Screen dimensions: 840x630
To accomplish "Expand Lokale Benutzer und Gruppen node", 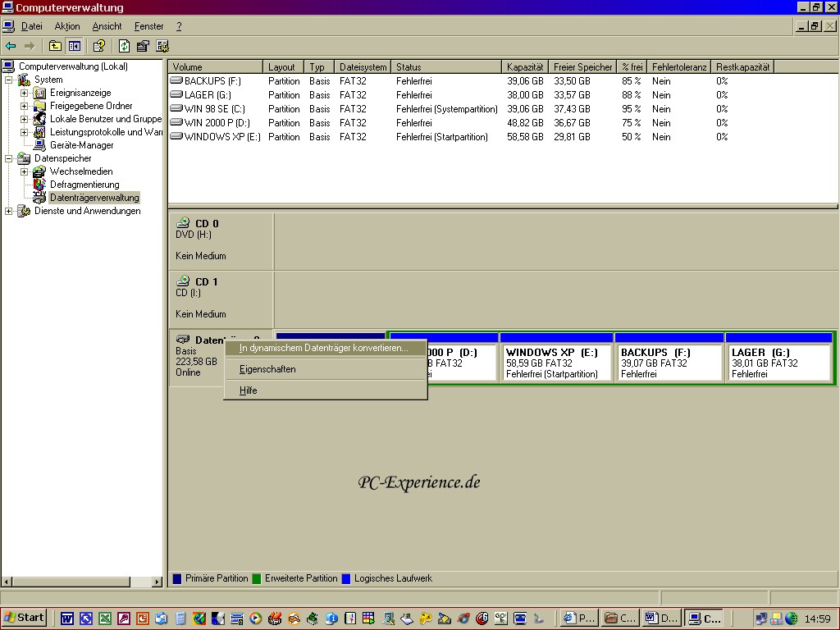I will [x=24, y=119].
